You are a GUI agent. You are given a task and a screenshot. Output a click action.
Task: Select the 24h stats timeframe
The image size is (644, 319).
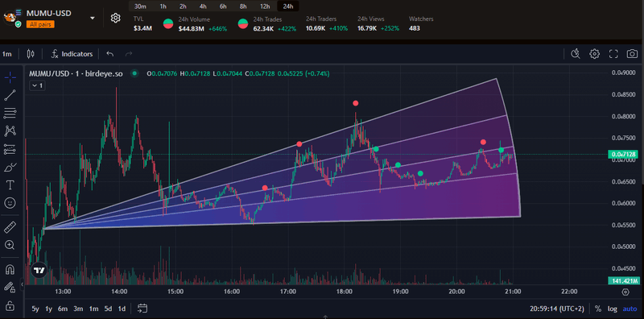[x=288, y=6]
